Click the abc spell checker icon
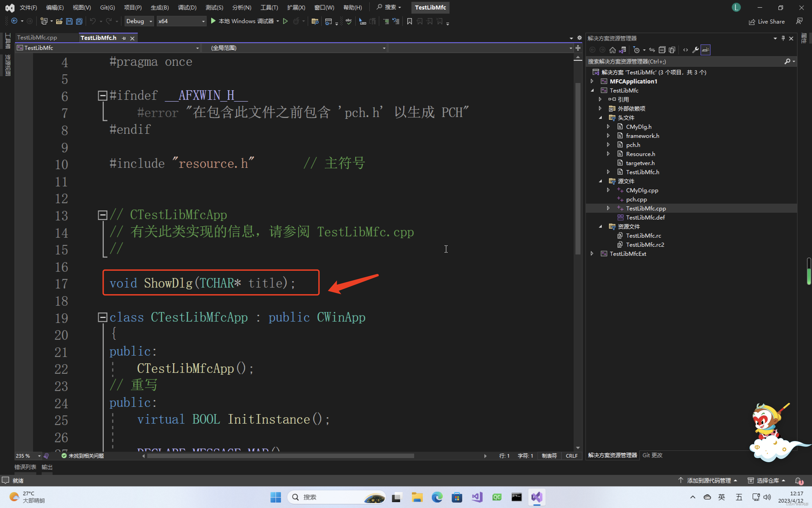Viewport: 812px width, 508px height. (x=349, y=21)
